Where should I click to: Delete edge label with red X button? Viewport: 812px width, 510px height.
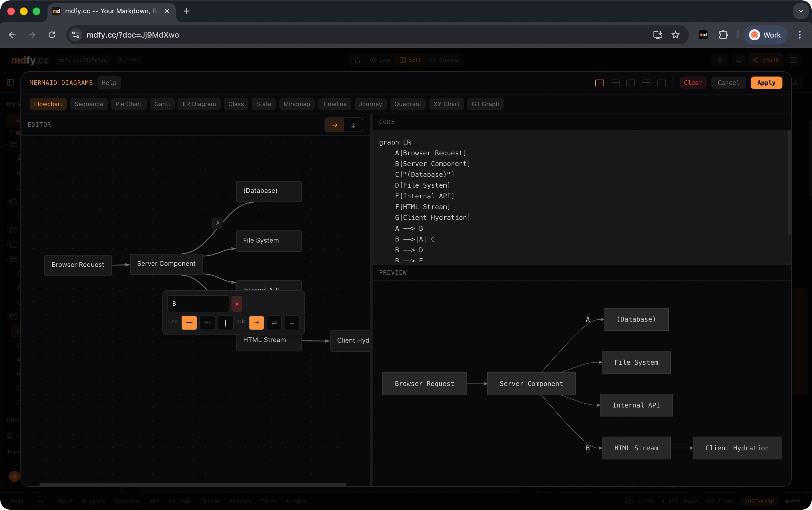click(x=236, y=304)
